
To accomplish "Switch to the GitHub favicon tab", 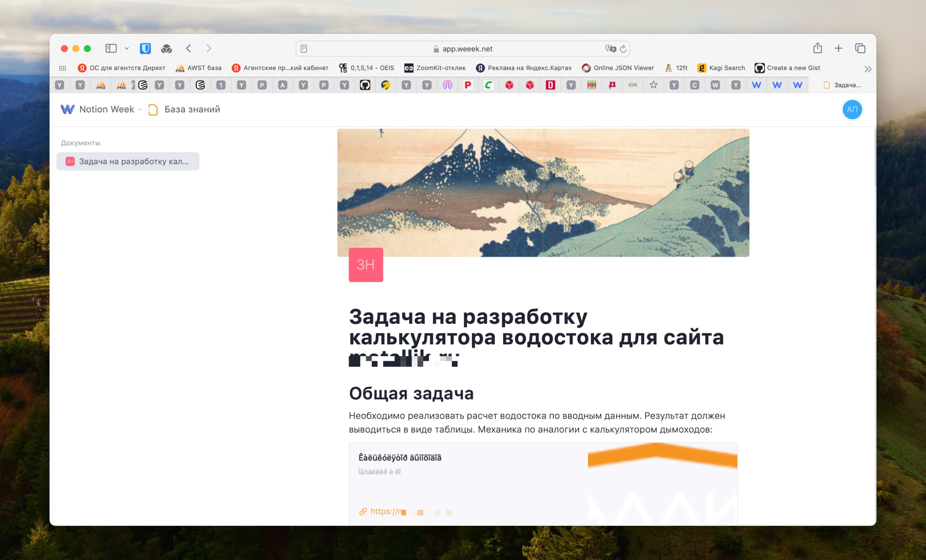I will (365, 84).
